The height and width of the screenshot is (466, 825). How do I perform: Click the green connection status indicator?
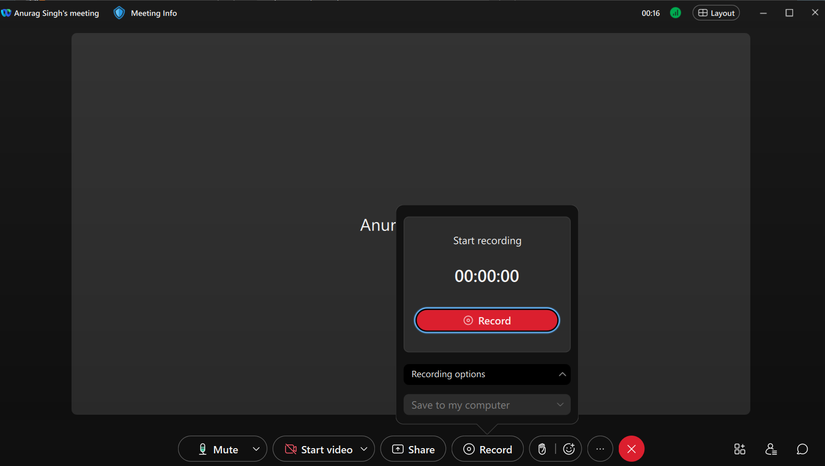(x=675, y=13)
